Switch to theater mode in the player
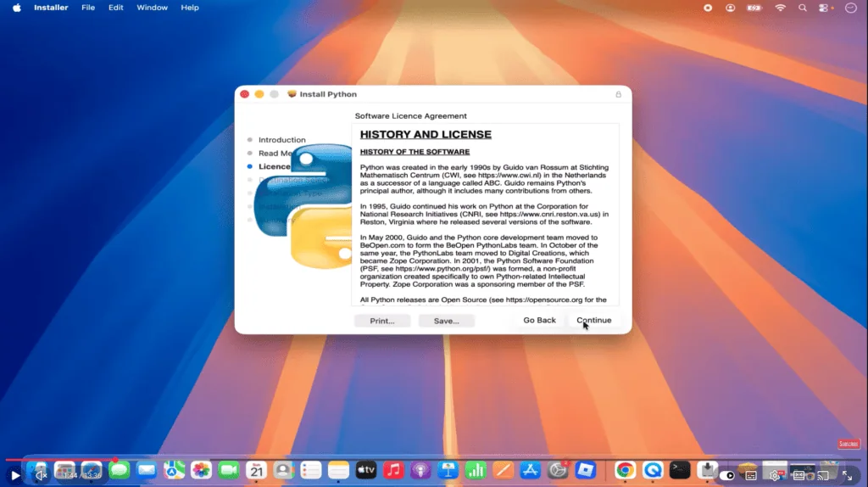 click(798, 475)
